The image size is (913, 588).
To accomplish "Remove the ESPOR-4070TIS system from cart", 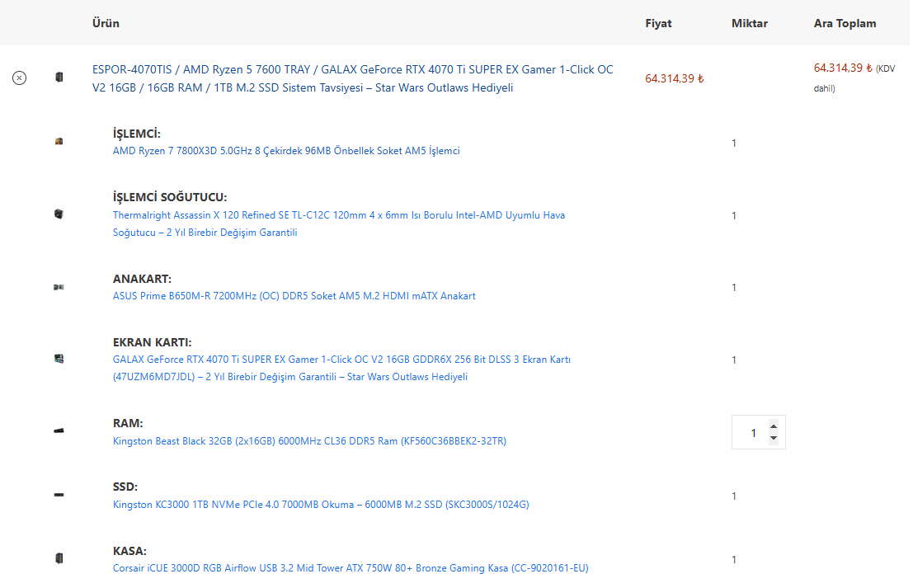I will pyautogui.click(x=19, y=78).
